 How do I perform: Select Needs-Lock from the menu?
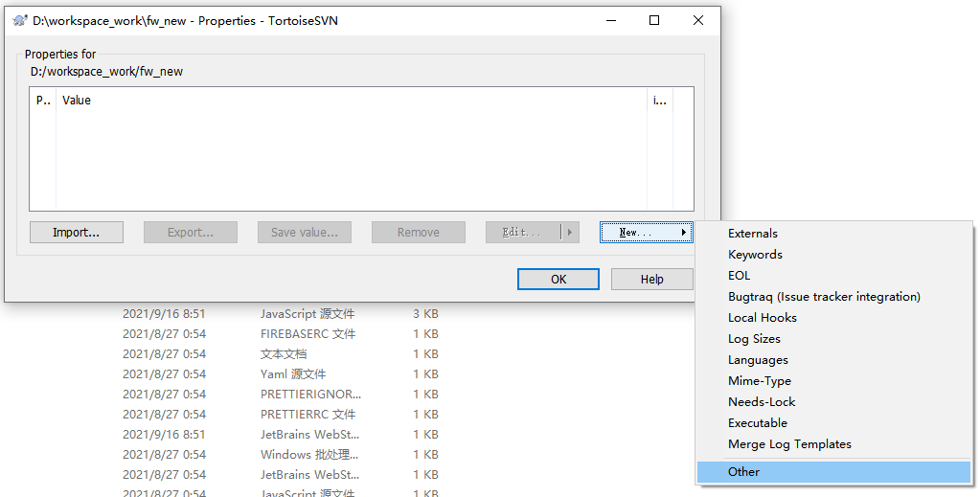pos(833,402)
